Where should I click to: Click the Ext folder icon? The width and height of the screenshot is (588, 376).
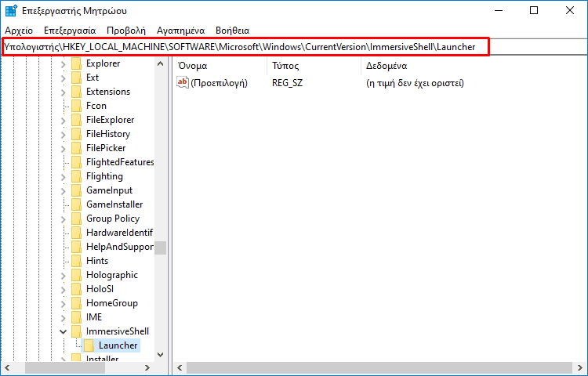[x=76, y=78]
